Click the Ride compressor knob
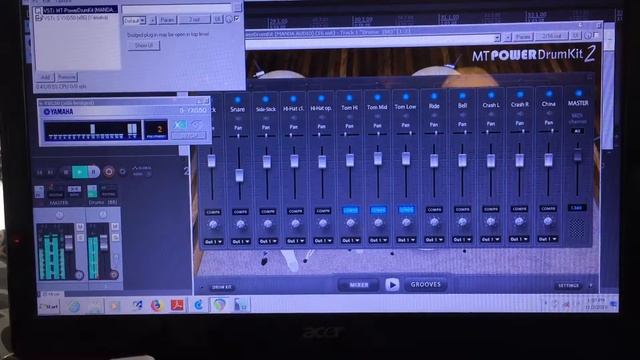This screenshot has height=360, width=640. coord(434,222)
